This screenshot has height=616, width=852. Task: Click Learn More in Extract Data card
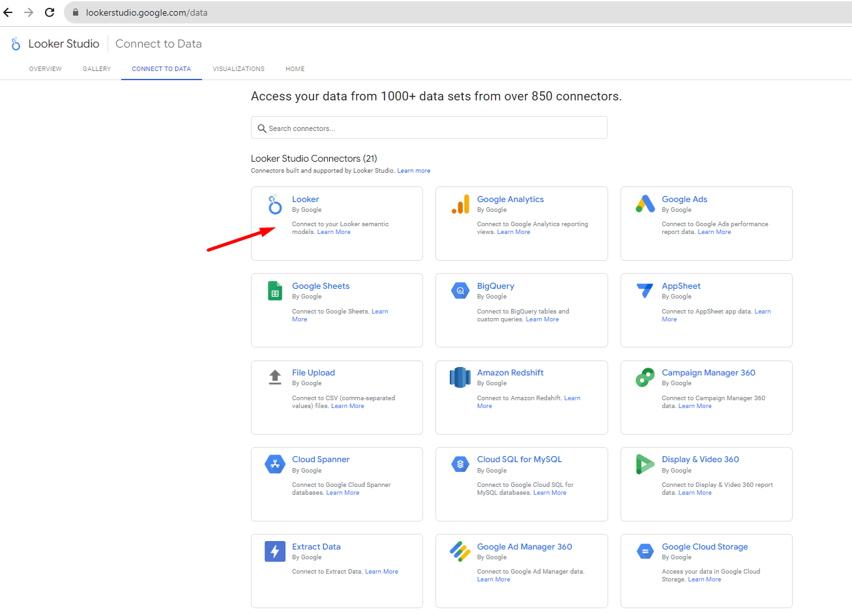coord(381,572)
